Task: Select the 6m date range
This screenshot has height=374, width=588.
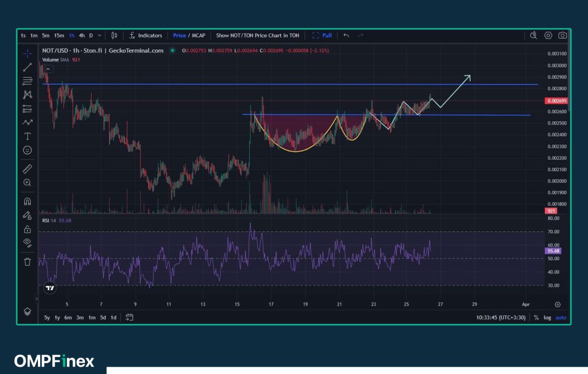Action: [x=68, y=317]
